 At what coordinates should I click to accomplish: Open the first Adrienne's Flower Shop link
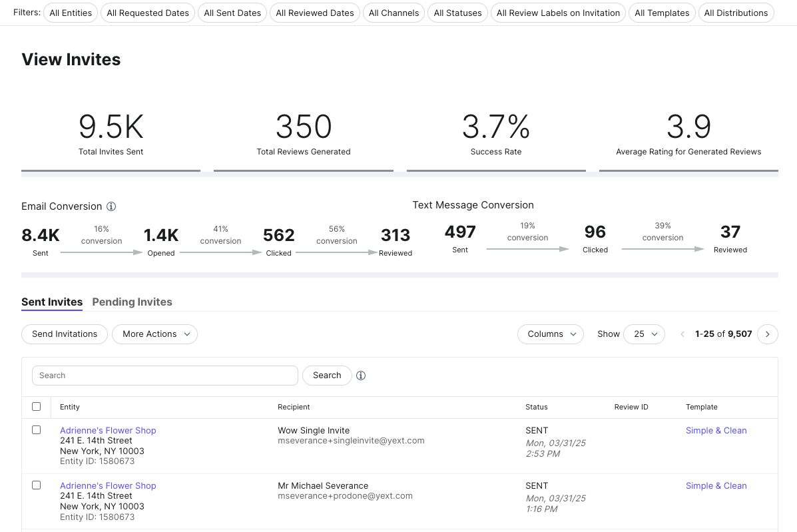tap(108, 430)
